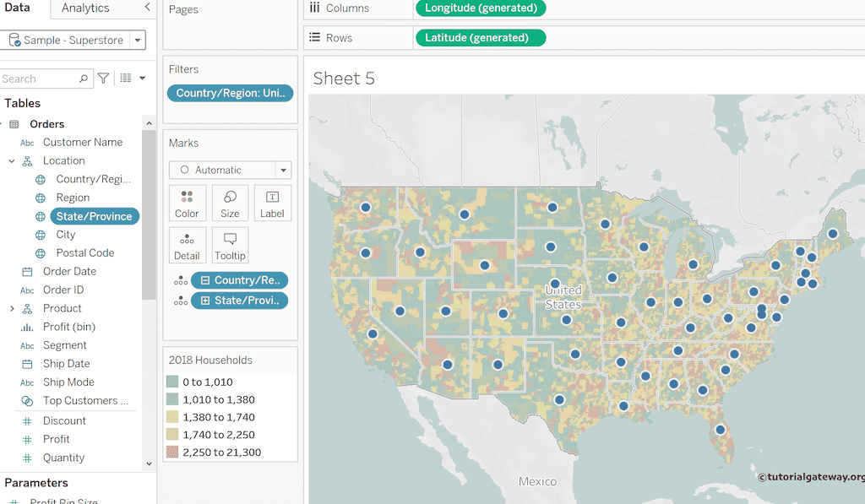
Task: Collapse the Location hierarchy folder
Action: pyautogui.click(x=12, y=161)
